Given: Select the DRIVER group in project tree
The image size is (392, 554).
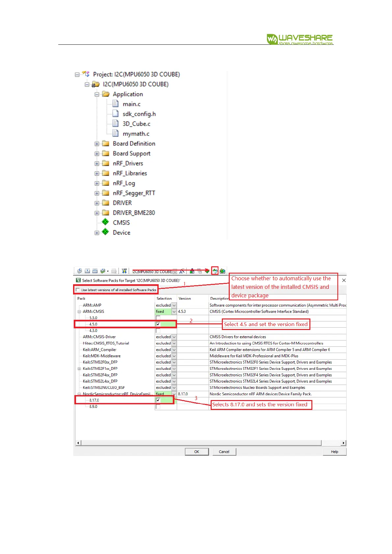Looking at the screenshot, I should pos(122,203).
